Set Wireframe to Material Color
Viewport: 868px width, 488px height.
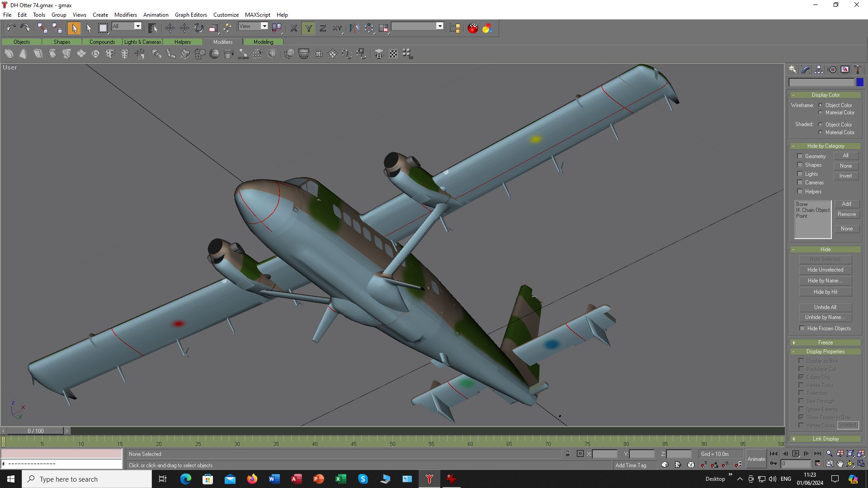(x=821, y=113)
